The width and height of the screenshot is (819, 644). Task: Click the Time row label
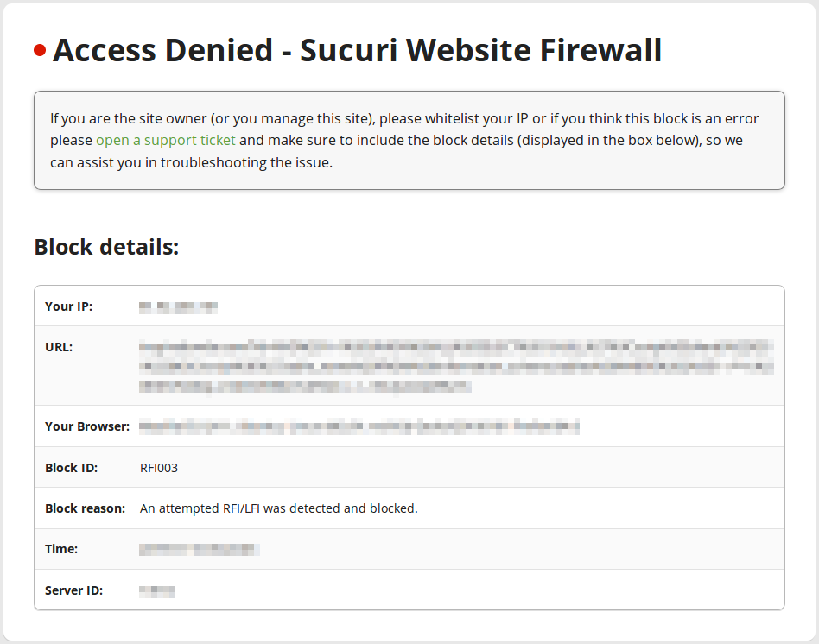click(61, 549)
